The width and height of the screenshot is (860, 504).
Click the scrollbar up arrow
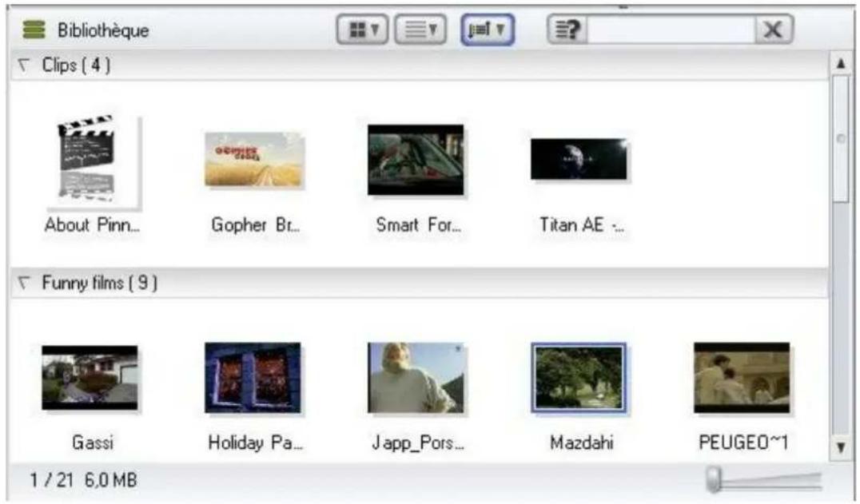(841, 64)
